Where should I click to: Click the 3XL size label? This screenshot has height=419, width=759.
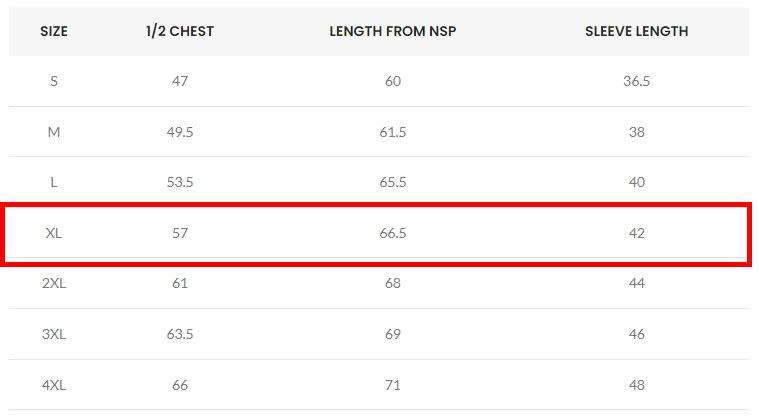coord(54,334)
